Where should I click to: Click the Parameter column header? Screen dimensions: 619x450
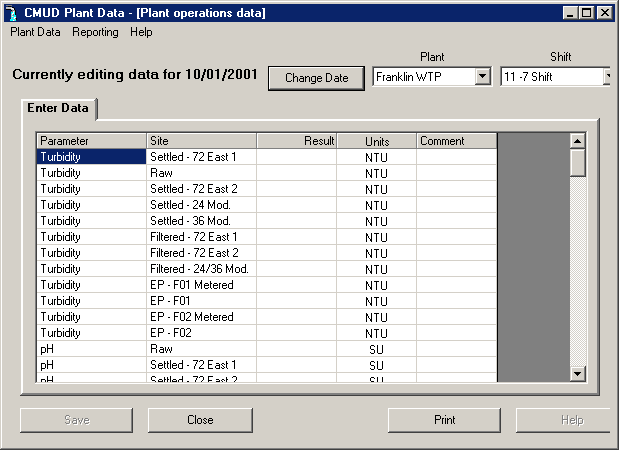coord(91,141)
